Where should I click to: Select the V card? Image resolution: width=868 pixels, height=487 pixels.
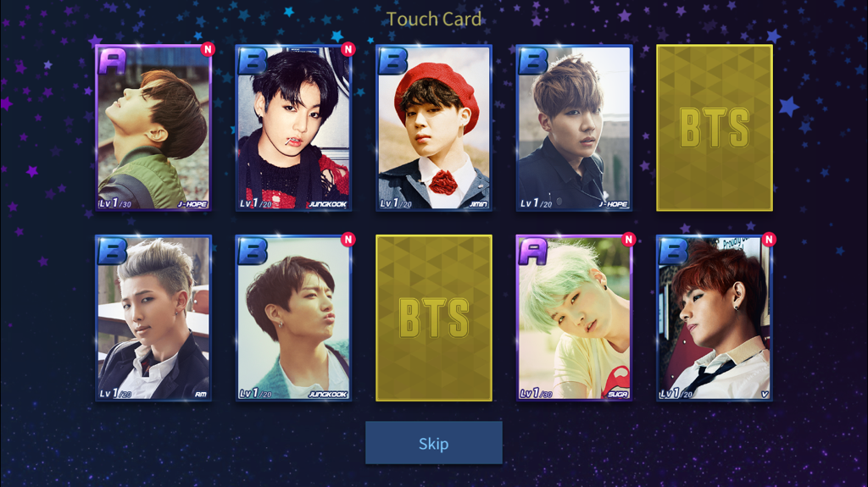pos(714,318)
